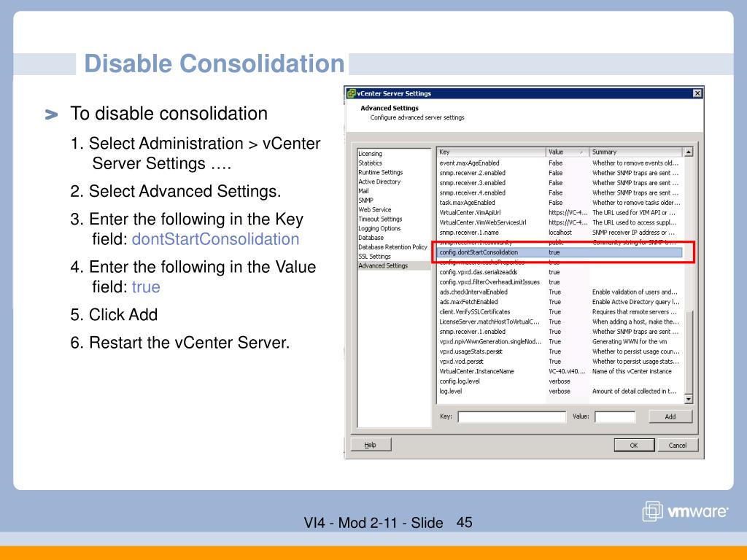
Task: Close the vCenter Server Settings dialog
Action: click(x=697, y=93)
